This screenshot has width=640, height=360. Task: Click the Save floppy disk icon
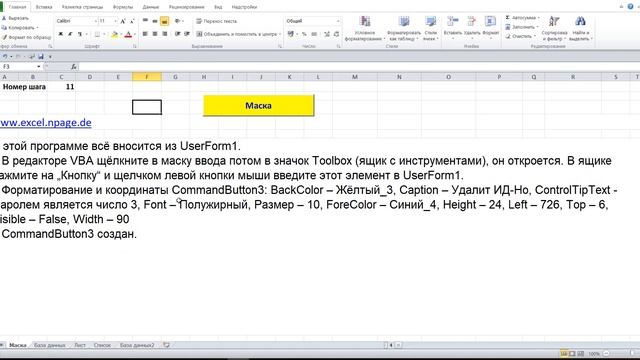pyautogui.click(x=41, y=57)
